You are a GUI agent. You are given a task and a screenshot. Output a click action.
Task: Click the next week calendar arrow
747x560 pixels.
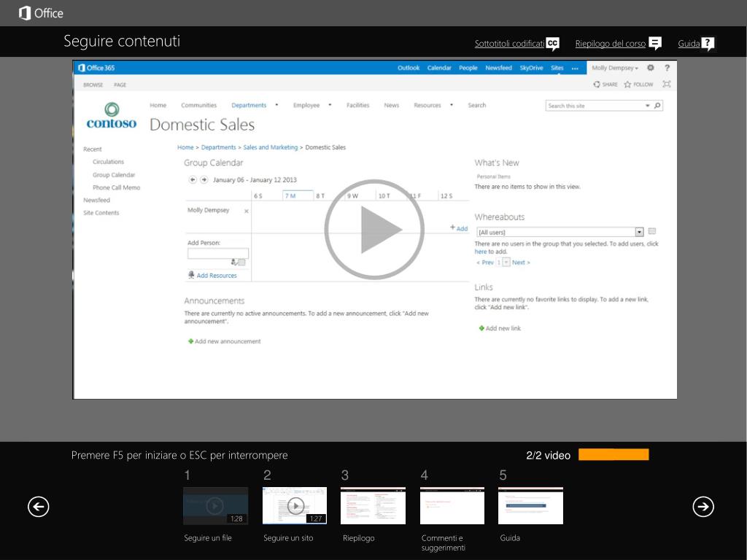[204, 179]
